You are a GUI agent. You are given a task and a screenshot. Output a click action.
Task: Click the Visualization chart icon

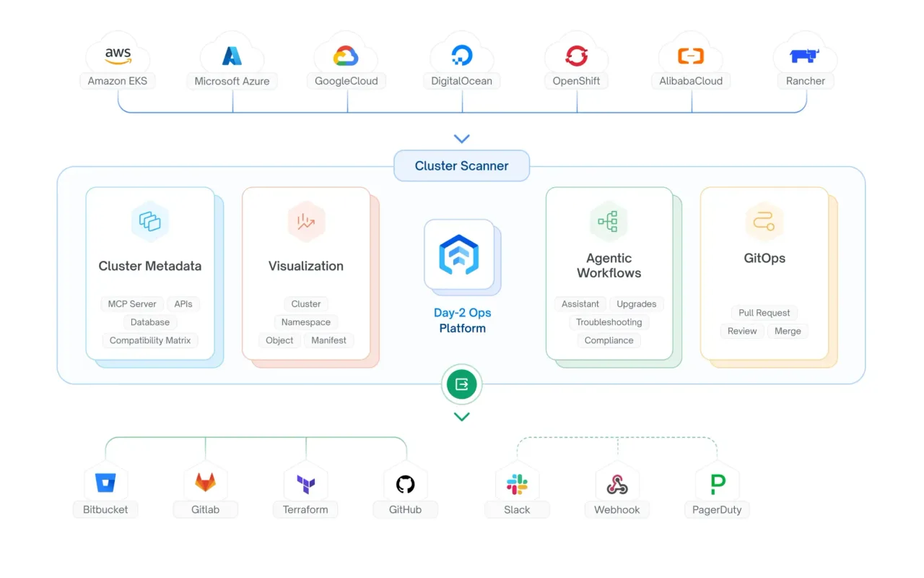(306, 221)
